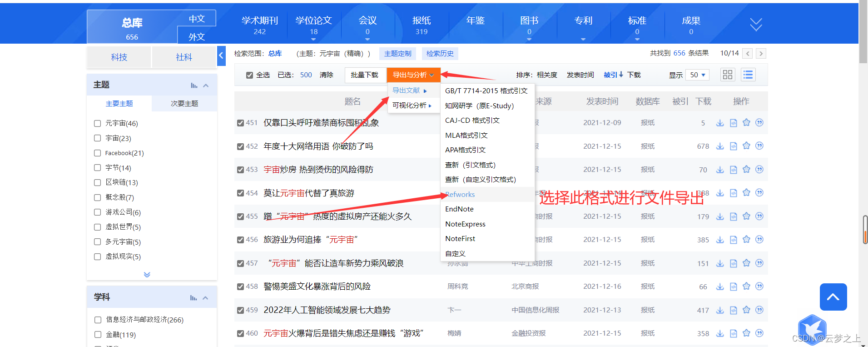Download the article in row 460

tap(720, 333)
